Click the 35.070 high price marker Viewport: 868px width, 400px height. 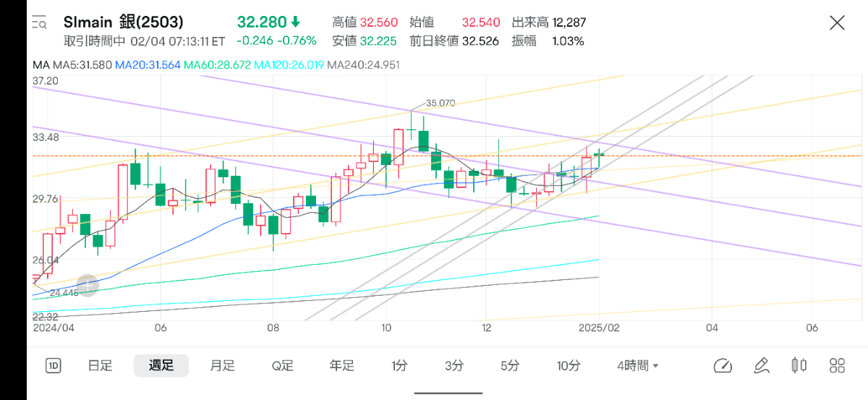440,103
